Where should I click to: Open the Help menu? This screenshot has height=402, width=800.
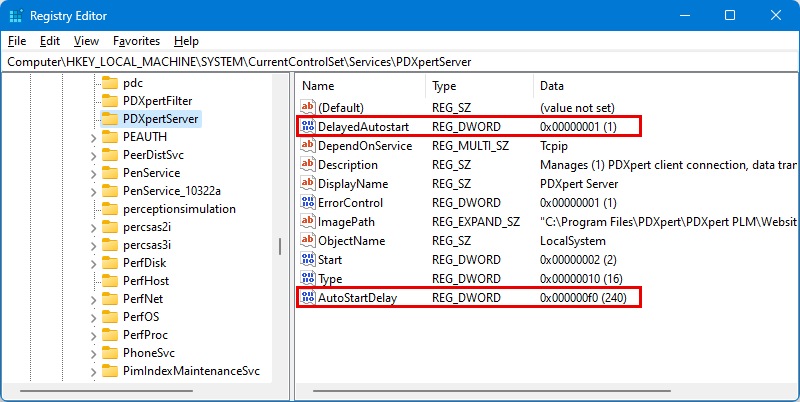tap(186, 41)
